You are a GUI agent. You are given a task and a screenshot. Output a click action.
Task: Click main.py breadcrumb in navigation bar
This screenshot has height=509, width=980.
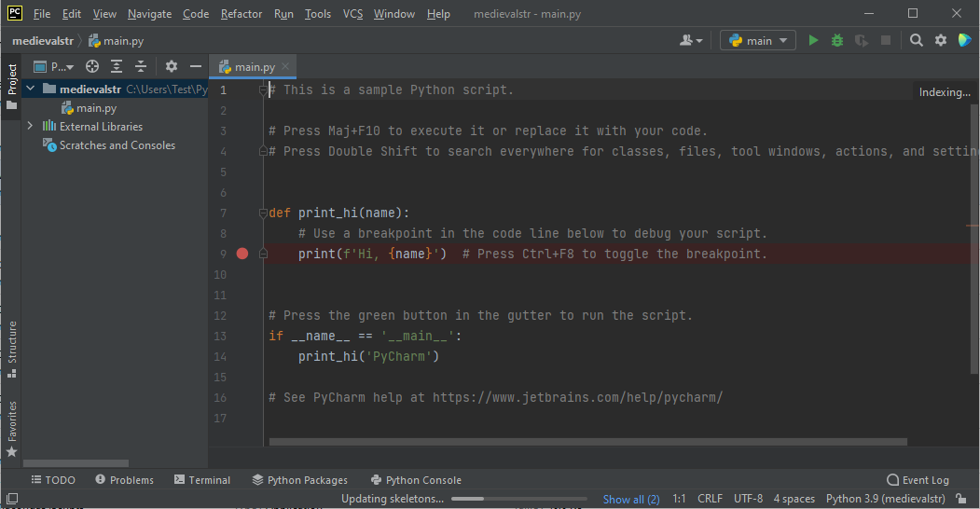(x=117, y=41)
